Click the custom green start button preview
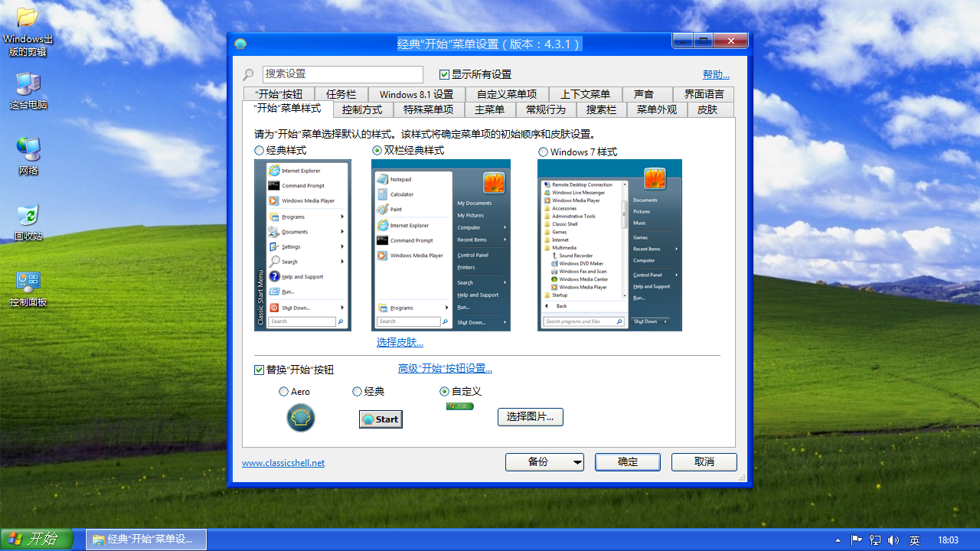 coord(460,406)
